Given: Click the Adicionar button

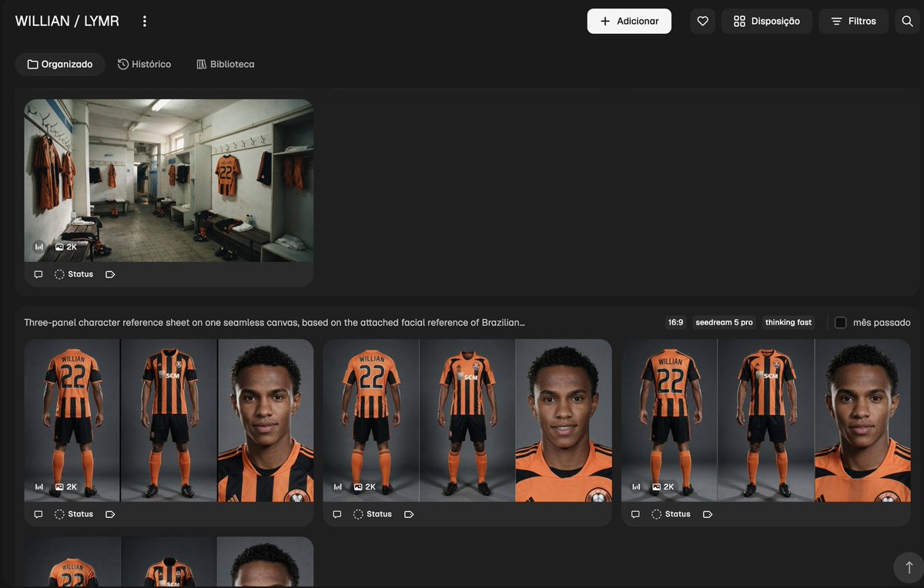Looking at the screenshot, I should [x=629, y=22].
